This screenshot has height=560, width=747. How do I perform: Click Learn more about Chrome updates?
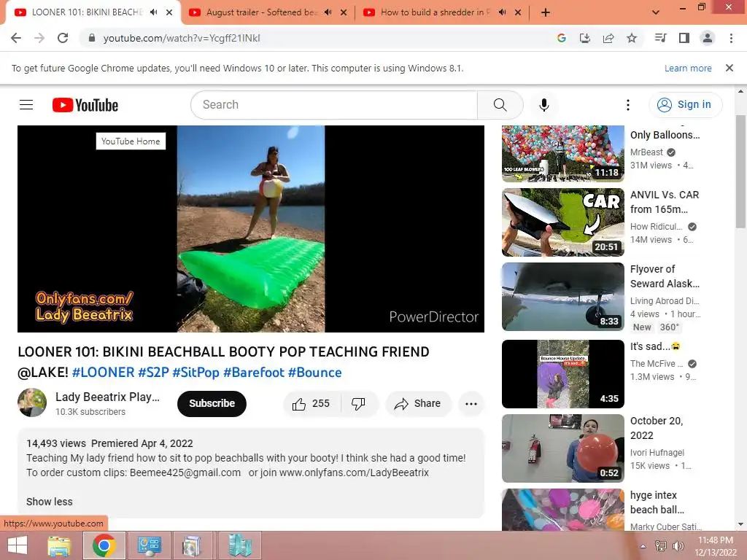(x=688, y=68)
